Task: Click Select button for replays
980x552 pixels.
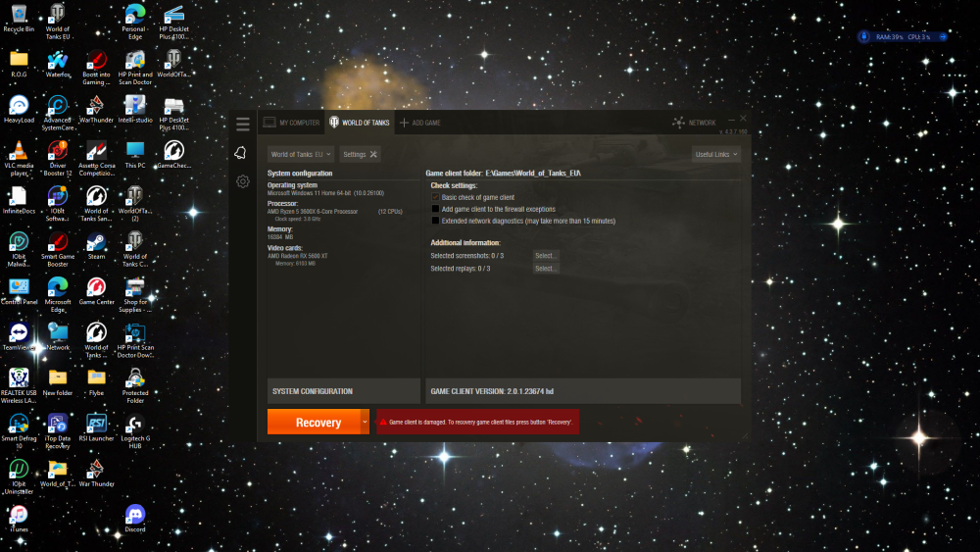Action: (545, 269)
